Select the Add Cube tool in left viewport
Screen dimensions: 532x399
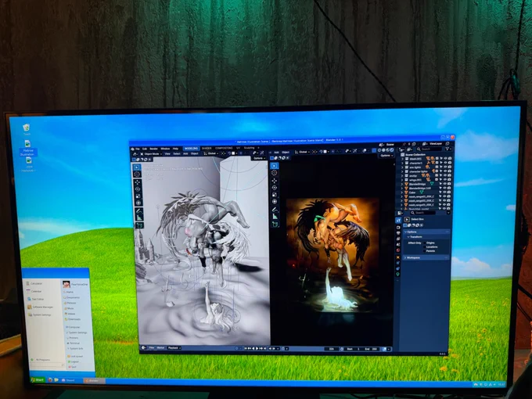pos(139,225)
